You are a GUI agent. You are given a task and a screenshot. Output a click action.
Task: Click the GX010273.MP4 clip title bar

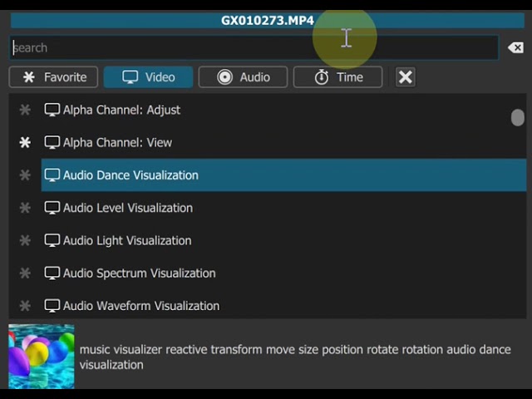(x=268, y=20)
